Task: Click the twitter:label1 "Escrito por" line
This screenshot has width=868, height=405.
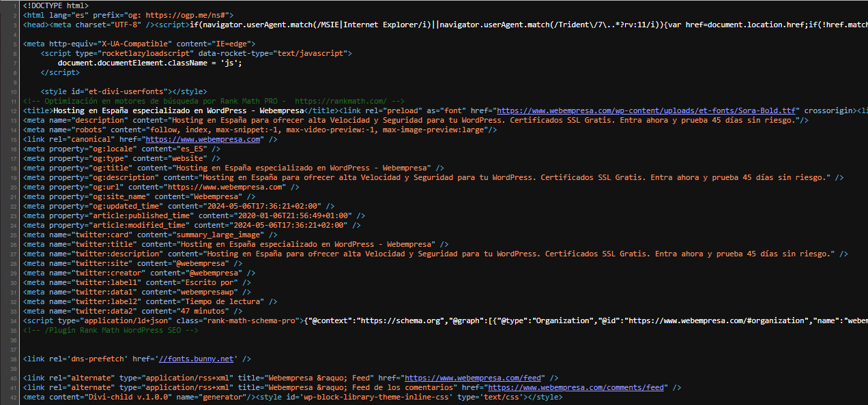Action: point(136,282)
